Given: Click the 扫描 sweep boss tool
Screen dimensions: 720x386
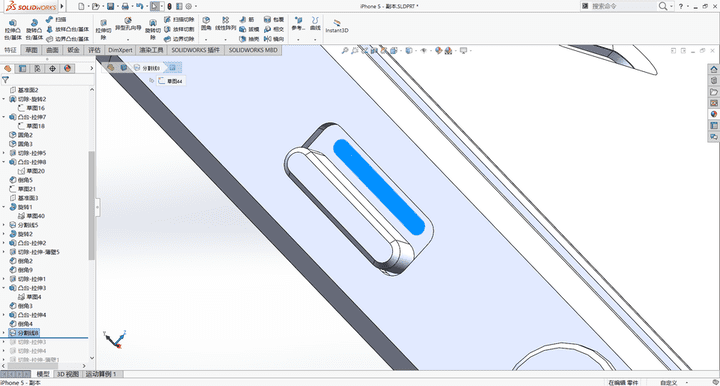Looking at the screenshot, I should 57,20.
